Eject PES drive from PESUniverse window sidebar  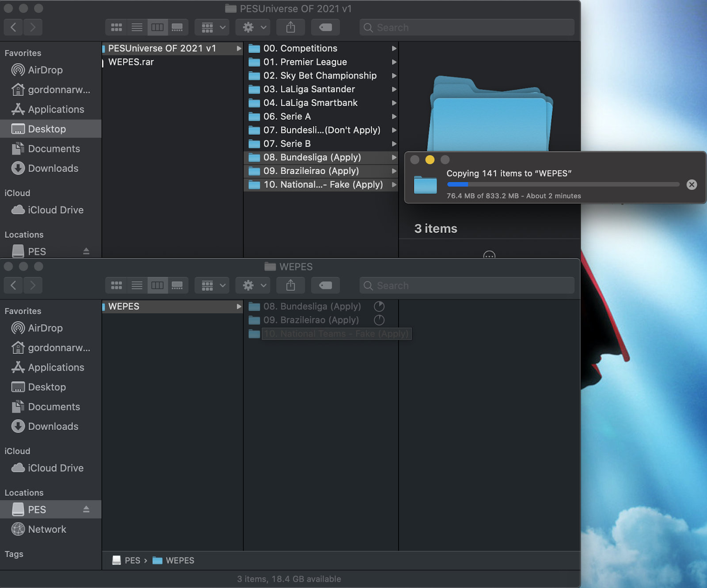[86, 251]
